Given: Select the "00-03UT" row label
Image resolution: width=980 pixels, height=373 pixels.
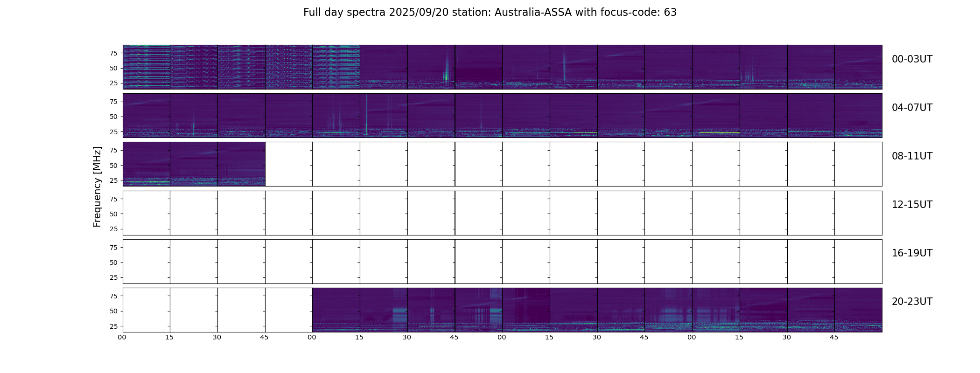Looking at the screenshot, I should 911,59.
